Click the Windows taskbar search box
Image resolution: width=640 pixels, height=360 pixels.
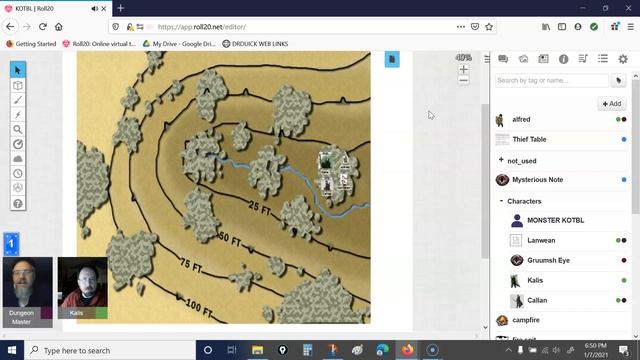point(110,350)
